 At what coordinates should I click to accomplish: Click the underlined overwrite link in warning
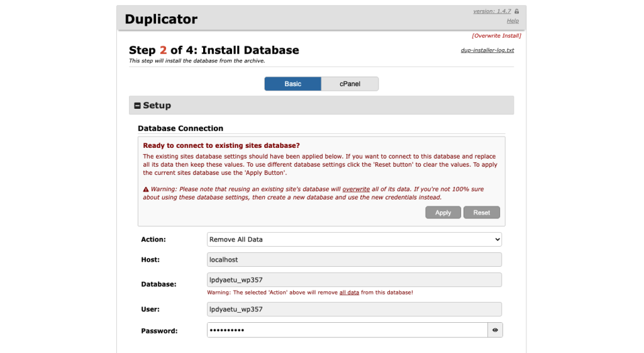pyautogui.click(x=356, y=189)
